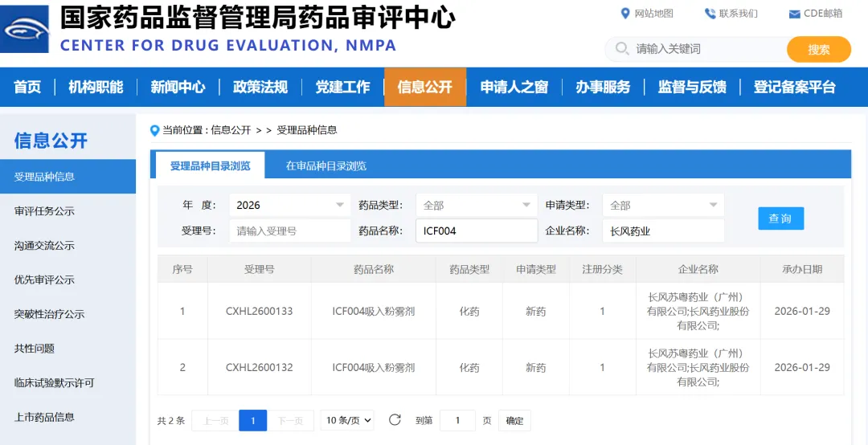
Task: Open the 政策法规 navigation menu
Action: (260, 87)
